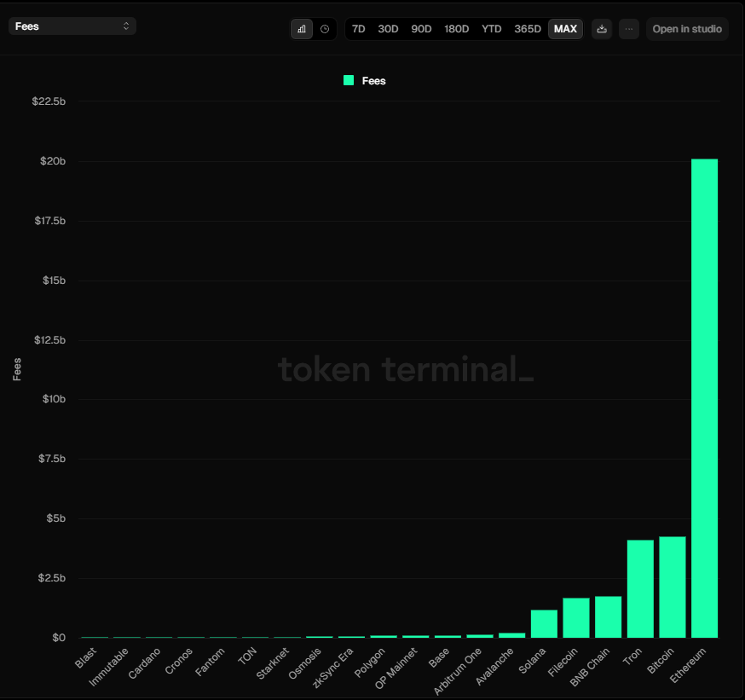
Task: Click the Open in studio button
Action: 686,28
